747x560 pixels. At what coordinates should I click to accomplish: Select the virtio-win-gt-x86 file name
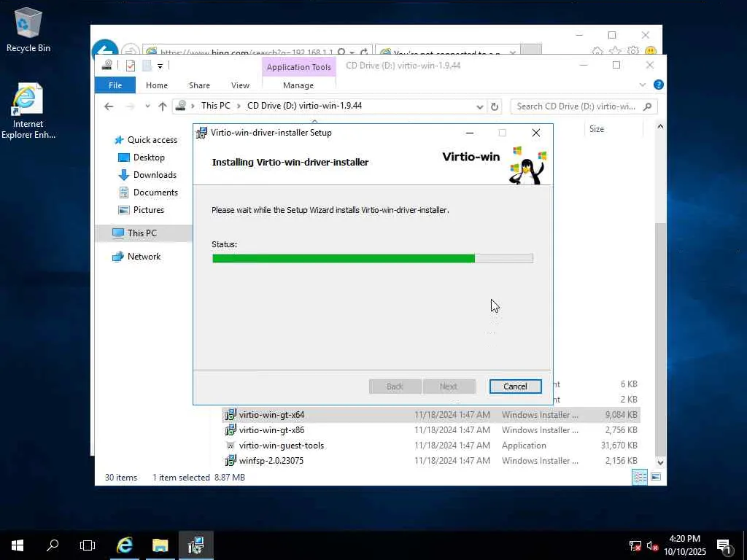[x=271, y=430]
